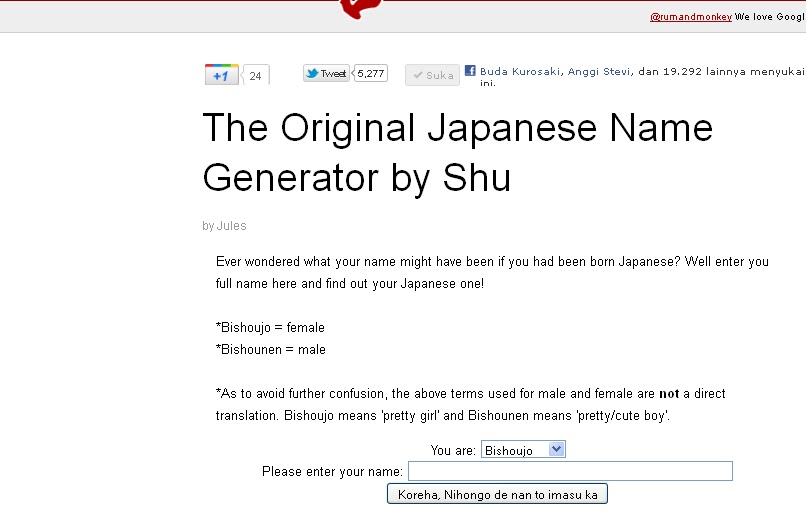Click the We love Googl text in the header

pos(770,16)
